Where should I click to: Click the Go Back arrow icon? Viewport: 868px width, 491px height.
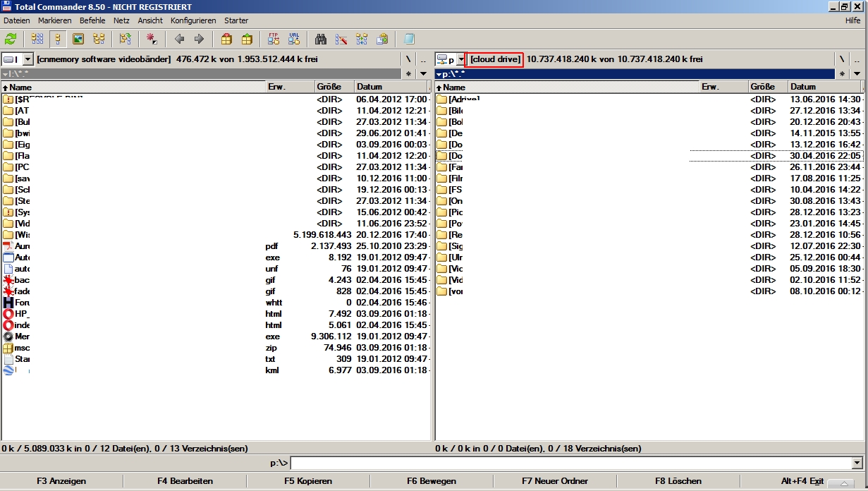[x=179, y=39]
